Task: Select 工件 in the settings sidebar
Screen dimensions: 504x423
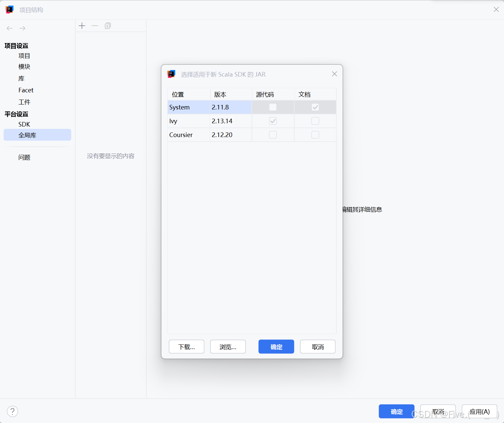Action: tap(24, 102)
